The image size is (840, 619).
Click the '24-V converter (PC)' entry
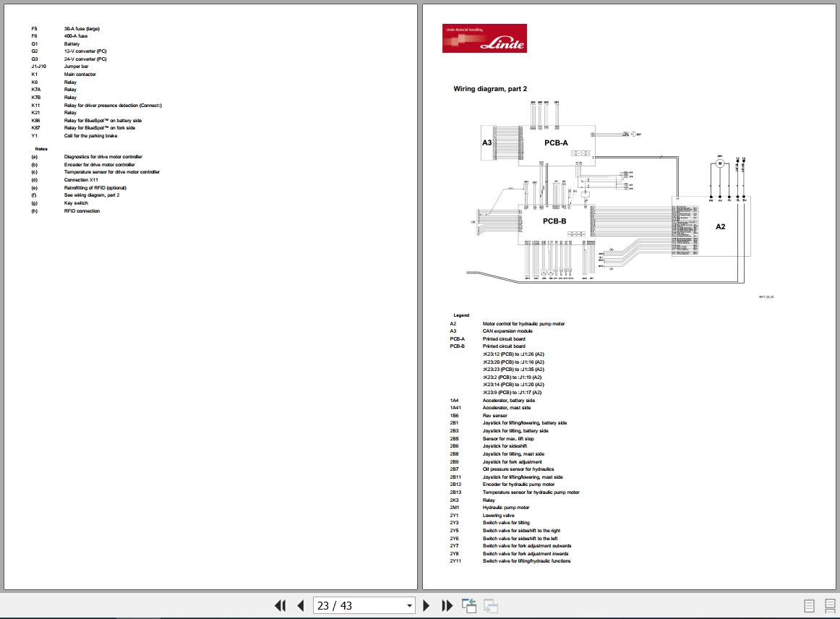pos(85,59)
